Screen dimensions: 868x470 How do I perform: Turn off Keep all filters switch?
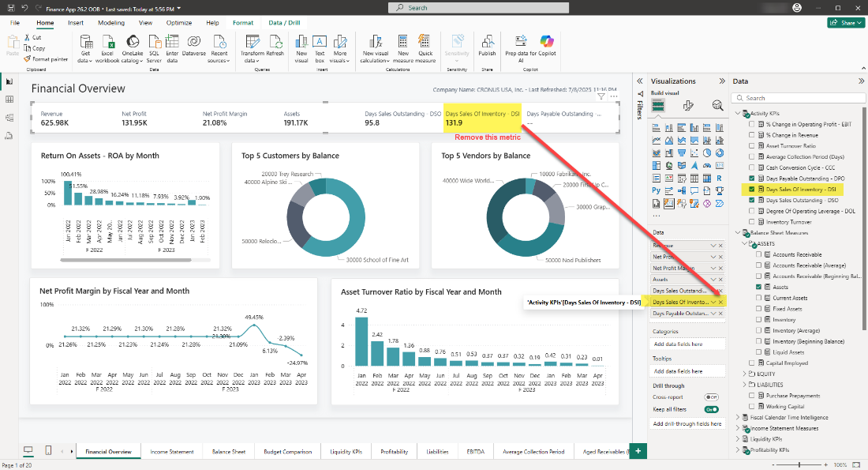pyautogui.click(x=711, y=409)
